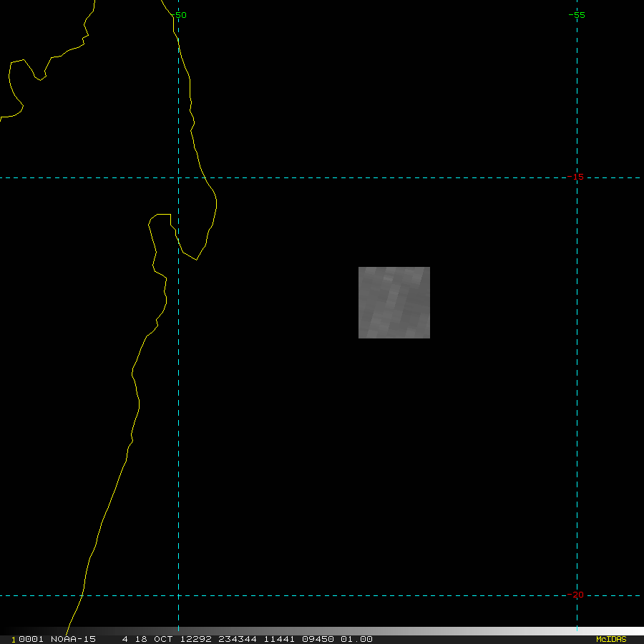Click the yellow peninsula tip below -15 latitude
The image size is (644, 644).
[197, 259]
